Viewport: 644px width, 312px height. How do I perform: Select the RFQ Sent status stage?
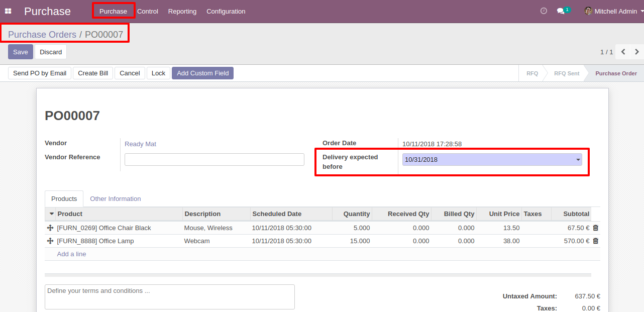coord(567,73)
